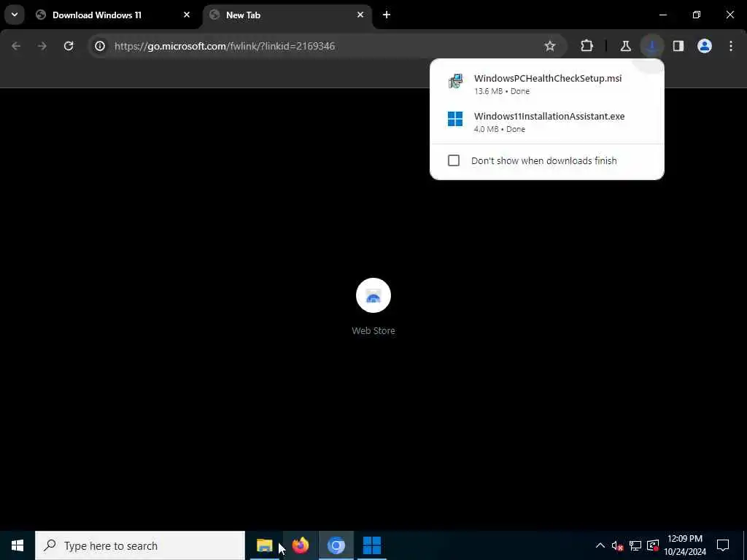Restore down the Chrome window
747x560 pixels.
(x=697, y=15)
